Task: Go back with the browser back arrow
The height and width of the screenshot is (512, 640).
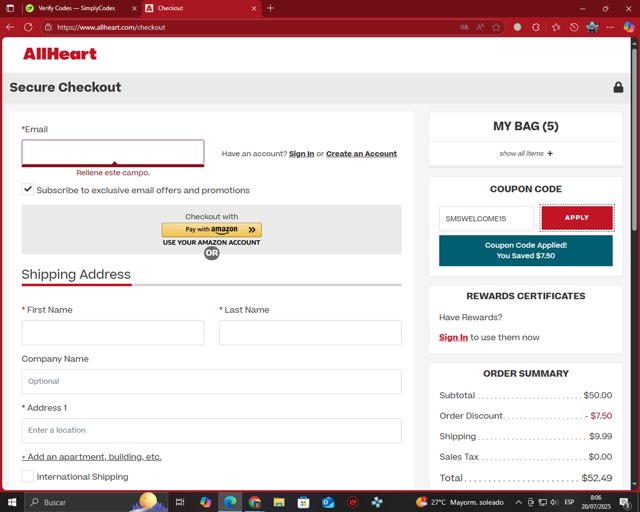Action: 10,27
